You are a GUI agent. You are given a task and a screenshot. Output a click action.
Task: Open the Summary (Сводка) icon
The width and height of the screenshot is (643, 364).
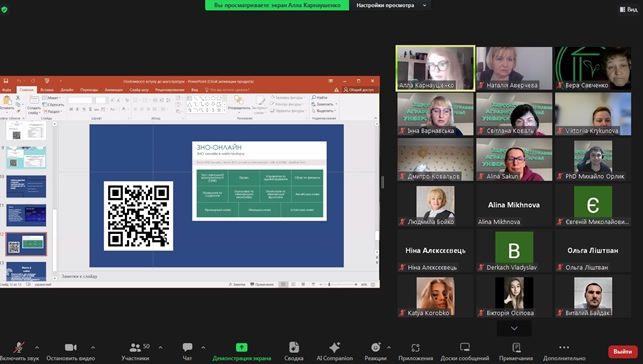pos(294,347)
